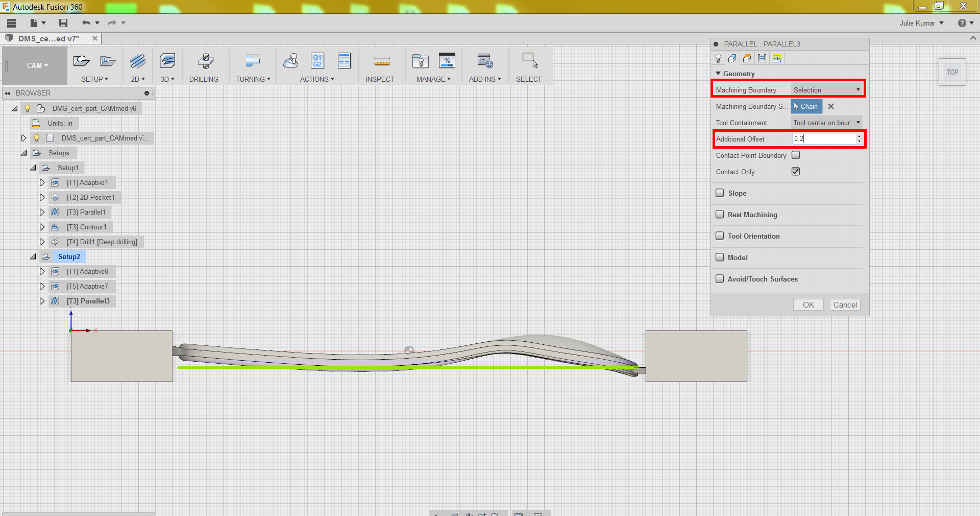The image size is (980, 516).
Task: Click the Drilling tool icon
Action: (205, 61)
